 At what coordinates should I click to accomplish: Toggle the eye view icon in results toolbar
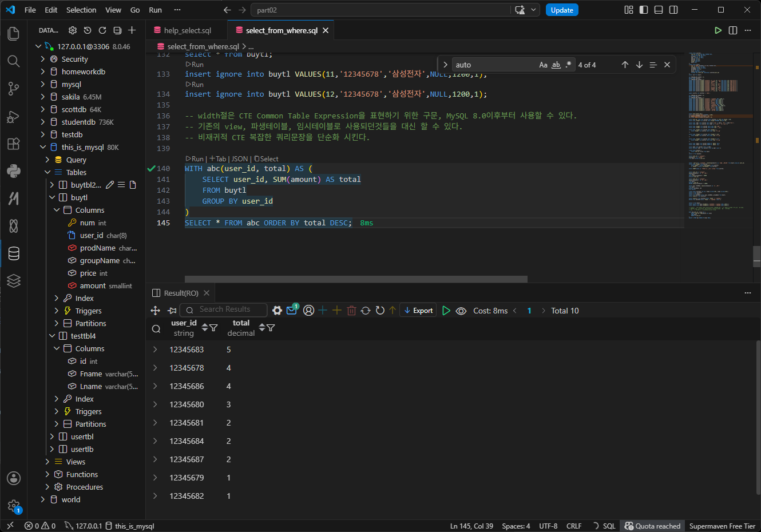(x=461, y=311)
